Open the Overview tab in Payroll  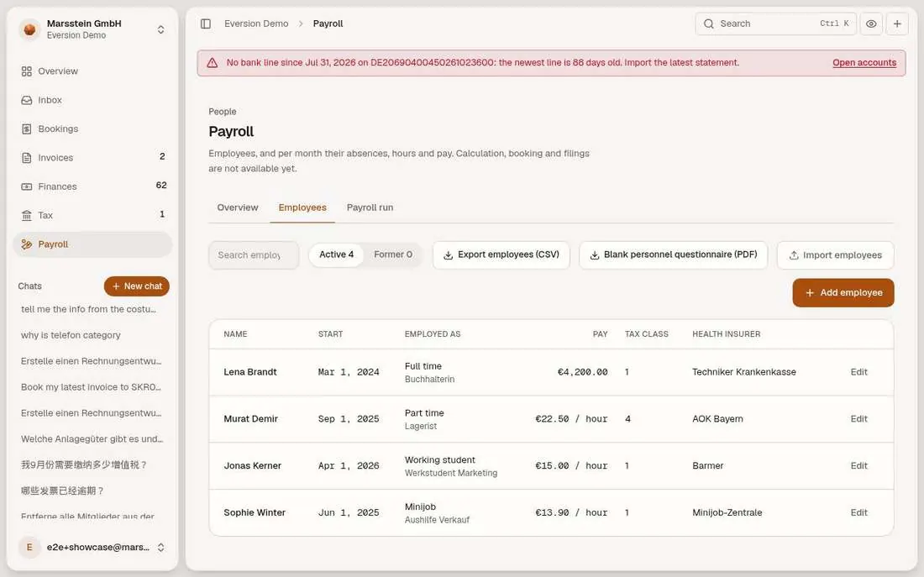click(x=238, y=207)
